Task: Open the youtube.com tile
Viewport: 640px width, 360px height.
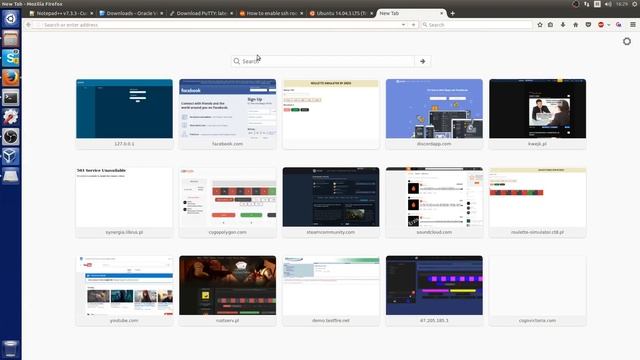Action: (124, 291)
